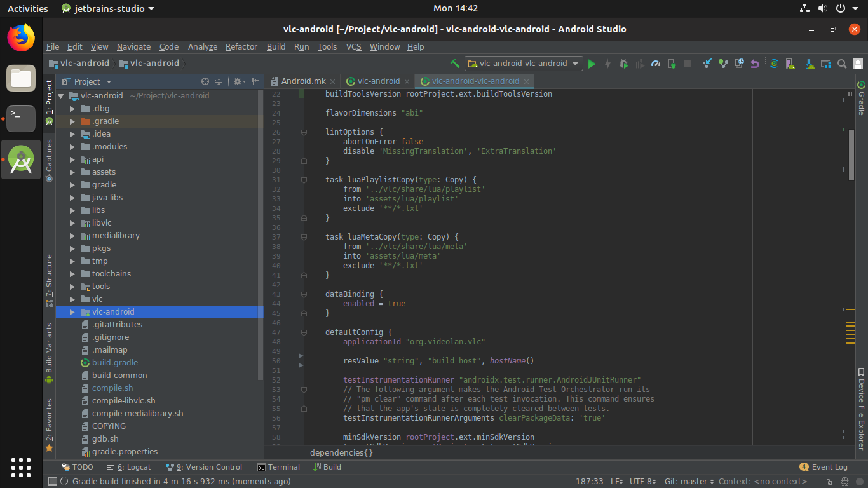This screenshot has height=488, width=868.
Task: Expand the .dbg folder
Action: [72, 109]
